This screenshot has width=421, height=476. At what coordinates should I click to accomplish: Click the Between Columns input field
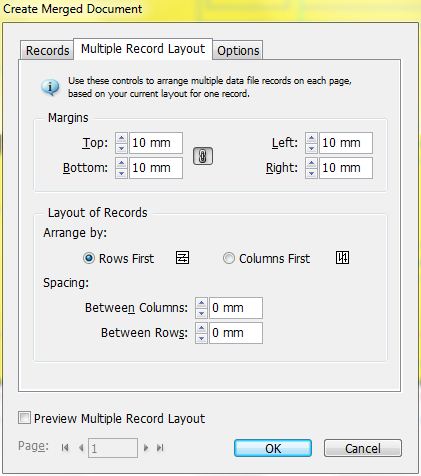coord(236,308)
